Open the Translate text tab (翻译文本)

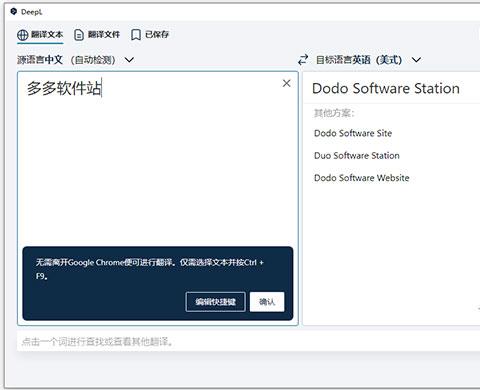coord(40,34)
